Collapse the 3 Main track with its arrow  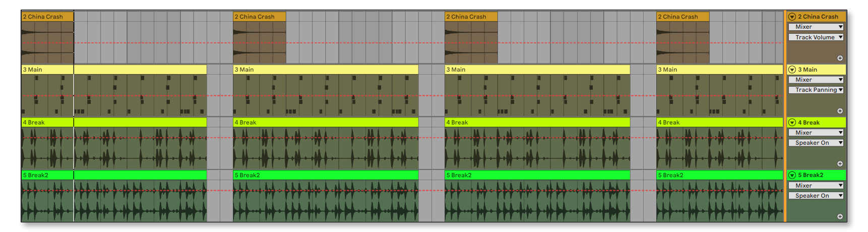point(792,70)
